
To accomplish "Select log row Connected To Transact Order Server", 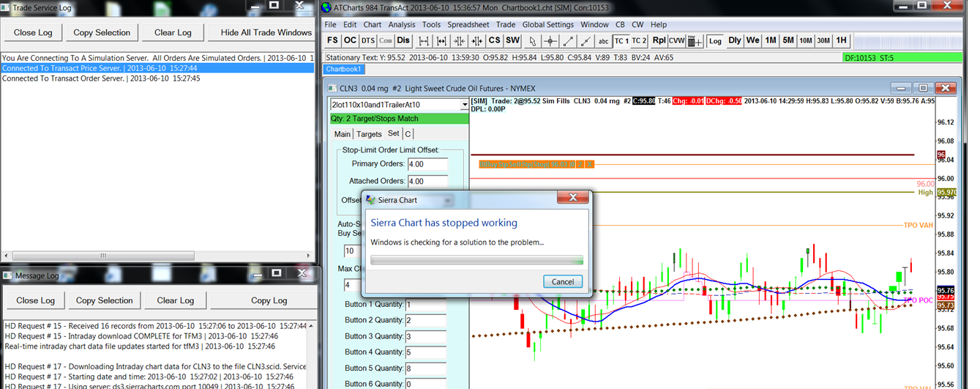I will click(x=157, y=78).
